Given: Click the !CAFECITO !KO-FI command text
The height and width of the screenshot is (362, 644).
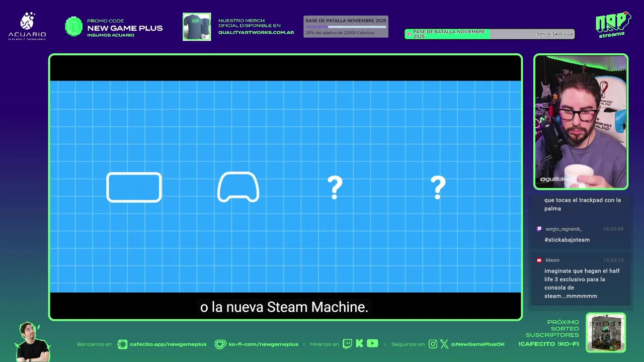Looking at the screenshot, I should coord(548,344).
